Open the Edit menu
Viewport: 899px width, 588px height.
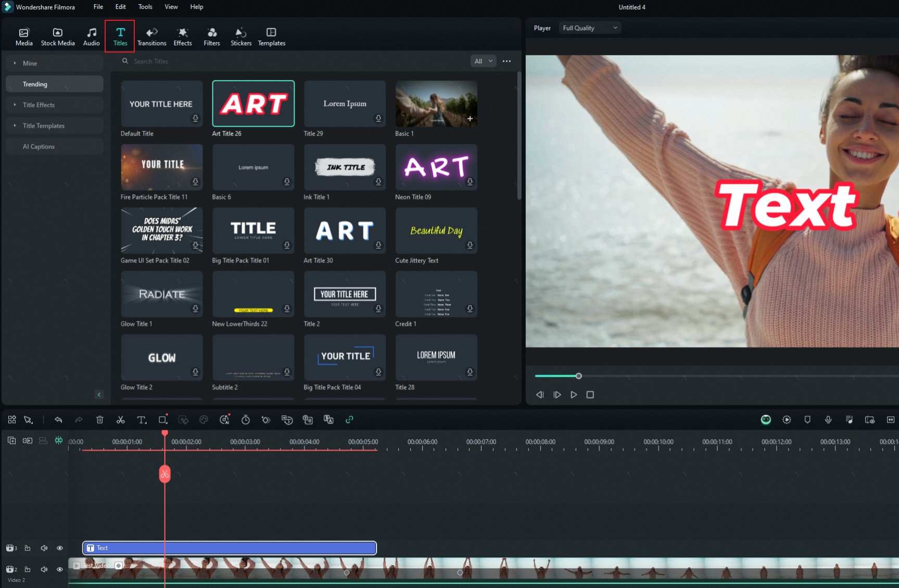121,7
